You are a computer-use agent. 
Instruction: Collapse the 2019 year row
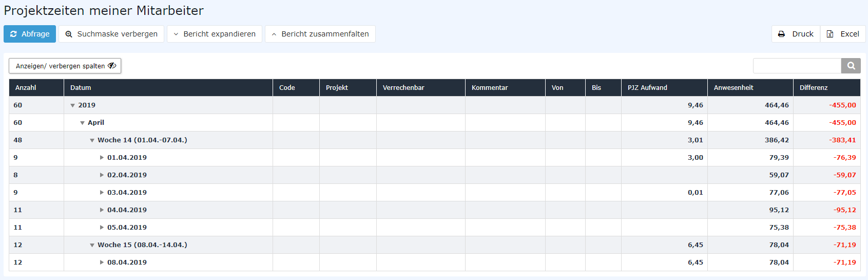[x=73, y=105]
